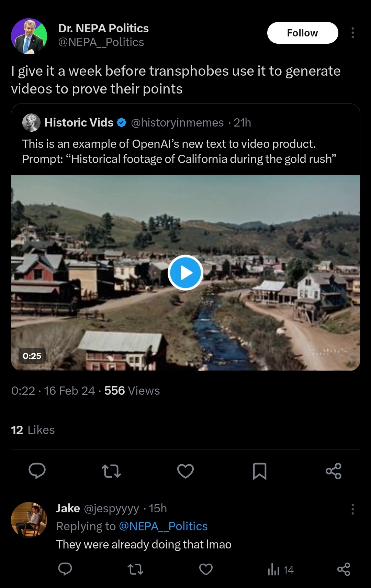371x588 pixels.
Task: Click the @NEPA__Politics mention link
Action: tap(163, 526)
